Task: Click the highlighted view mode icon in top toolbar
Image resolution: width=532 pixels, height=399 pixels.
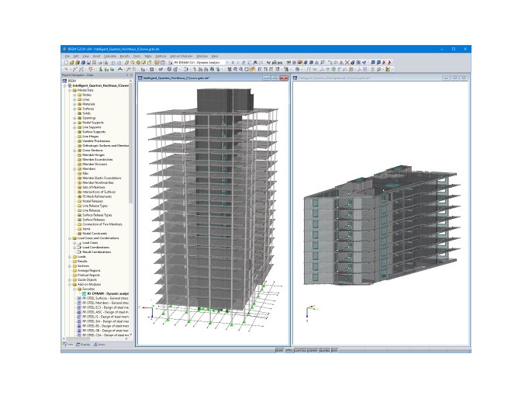Action: pos(299,62)
